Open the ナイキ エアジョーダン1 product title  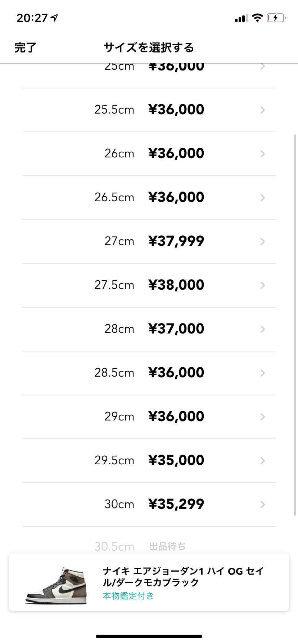(x=183, y=576)
